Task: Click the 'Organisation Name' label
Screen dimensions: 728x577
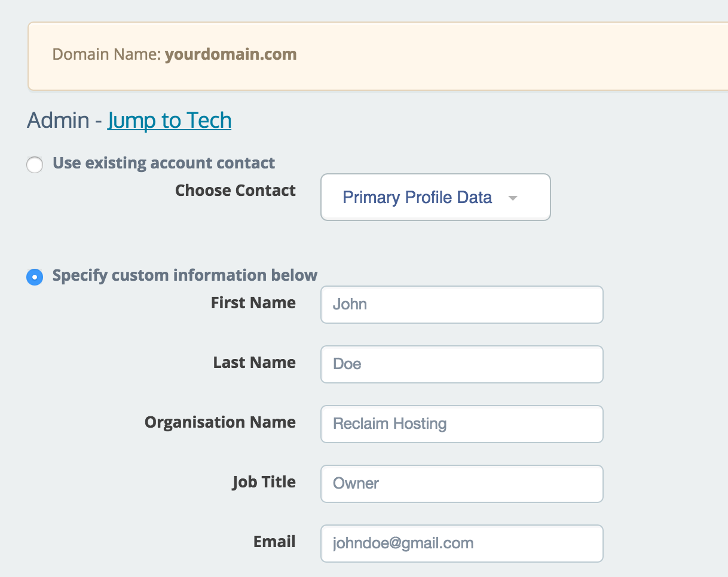Action: (x=221, y=422)
